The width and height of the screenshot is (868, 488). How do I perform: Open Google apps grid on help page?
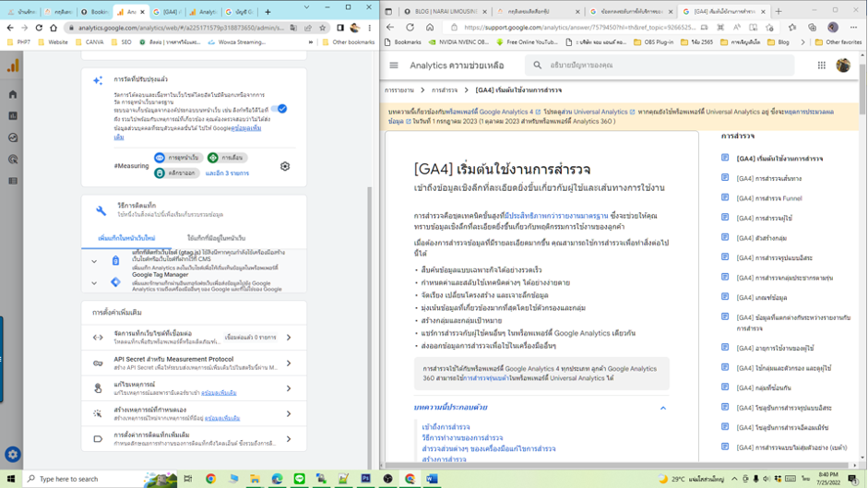click(821, 65)
